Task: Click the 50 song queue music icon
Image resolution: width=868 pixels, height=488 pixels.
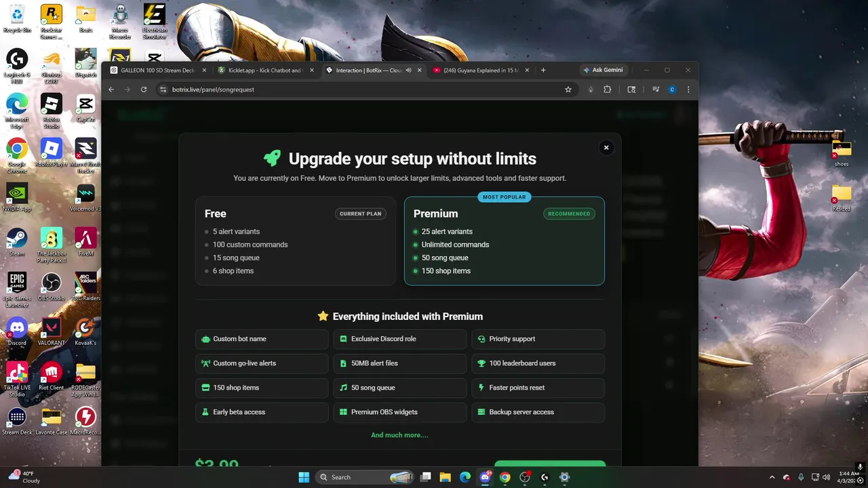Action: pyautogui.click(x=344, y=388)
